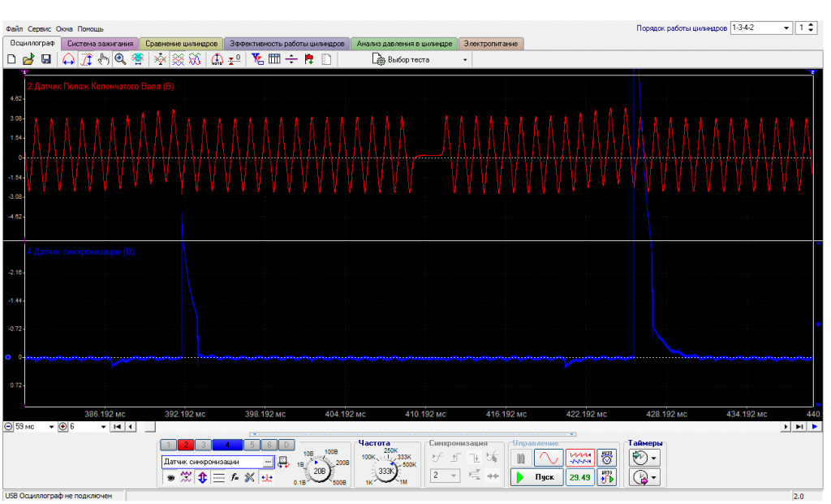The width and height of the screenshot is (831, 504).
Task: Toggle red channel 2 button
Action: (x=186, y=446)
